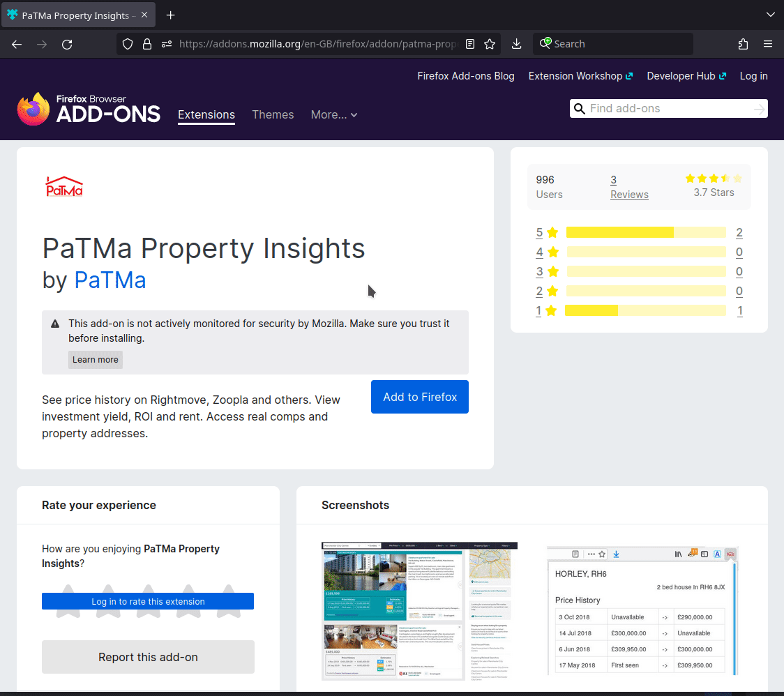Open the extensions puzzle icon

(743, 44)
